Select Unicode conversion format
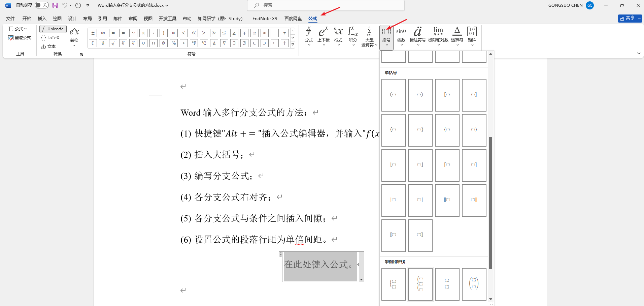Screen dimensions: 644x306 [x=53, y=29]
